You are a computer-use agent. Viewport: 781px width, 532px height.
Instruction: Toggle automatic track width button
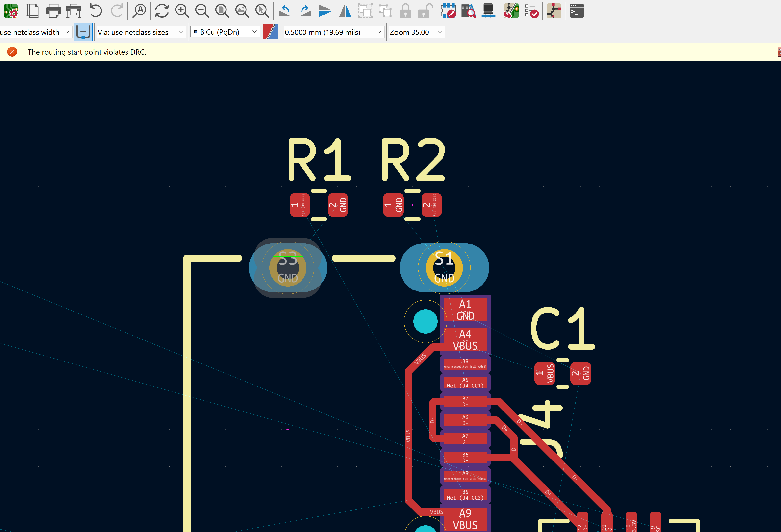83,32
